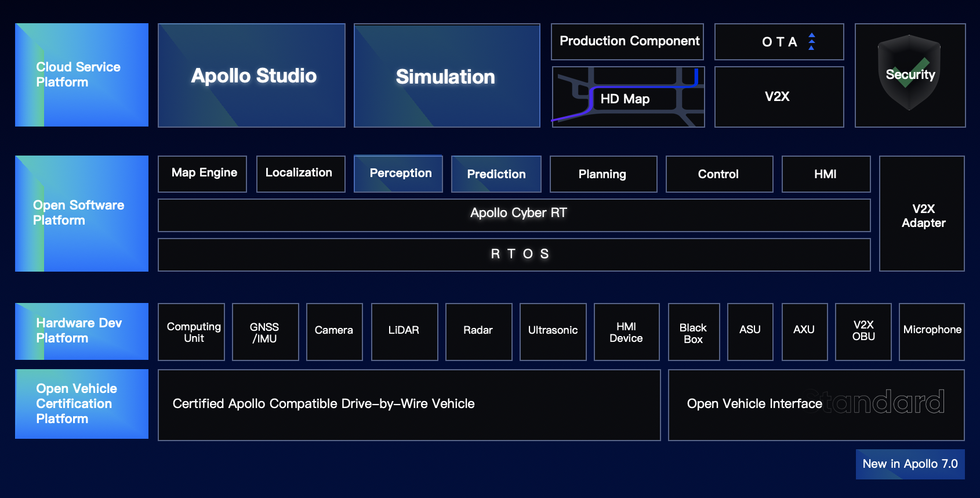Select the RTOS bar
This screenshot has height=498, width=980.
pyautogui.click(x=514, y=255)
